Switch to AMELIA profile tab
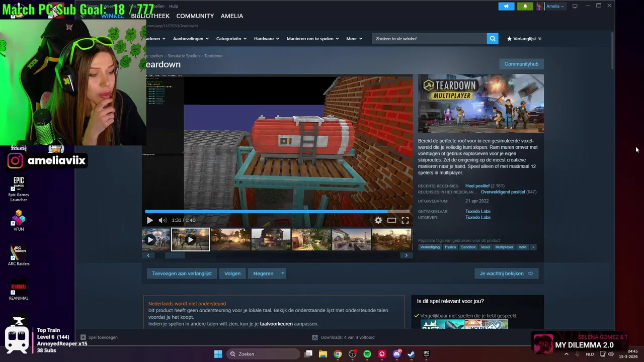The height and width of the screenshot is (362, 644). [x=232, y=16]
